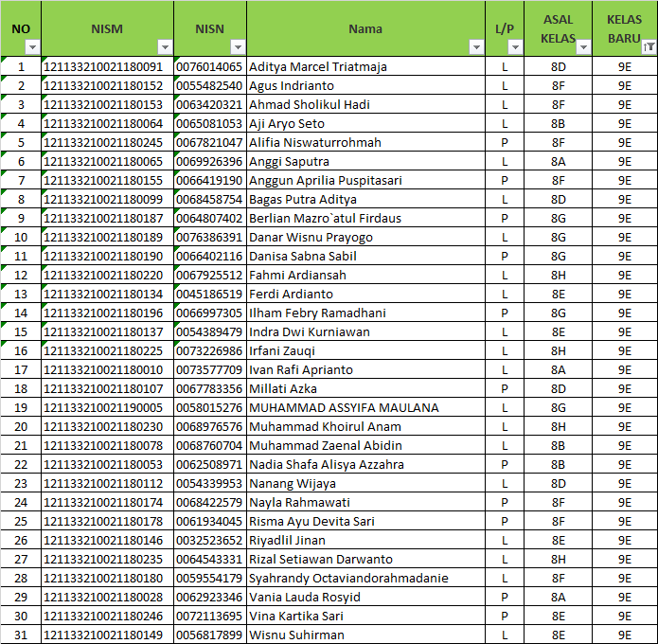Viewport: 658px width, 644px height.
Task: Select the name cell Ferdi Ardianto
Action: coord(366,294)
